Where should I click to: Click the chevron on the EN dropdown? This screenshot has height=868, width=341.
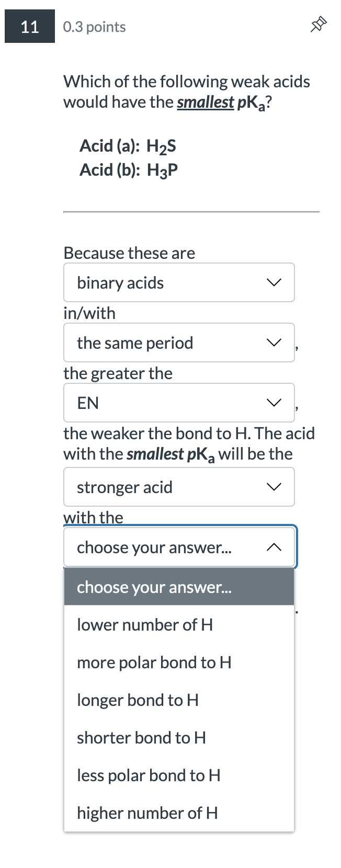tap(274, 403)
